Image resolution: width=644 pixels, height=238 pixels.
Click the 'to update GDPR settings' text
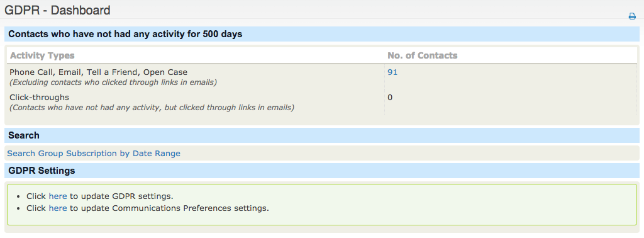[x=121, y=196]
